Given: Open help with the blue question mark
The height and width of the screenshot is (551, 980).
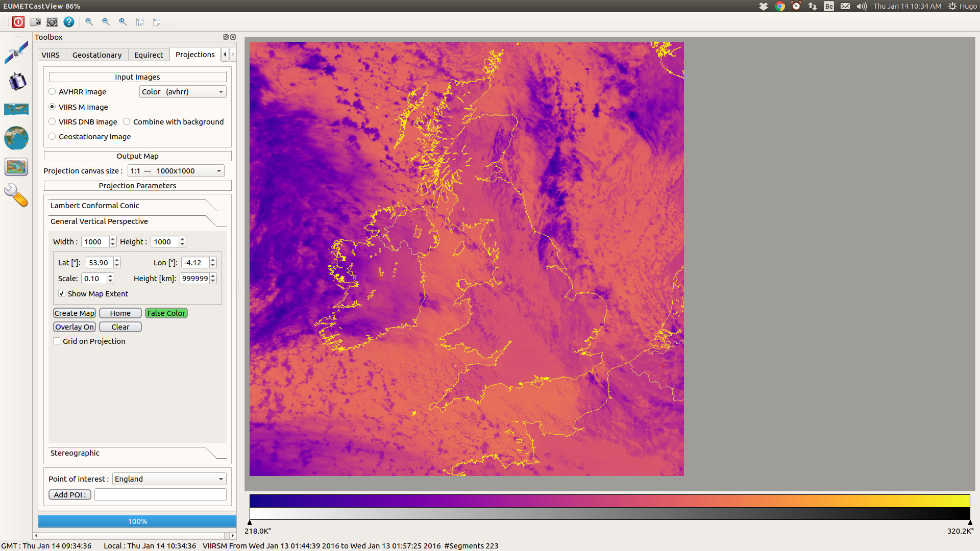Looking at the screenshot, I should click(69, 22).
